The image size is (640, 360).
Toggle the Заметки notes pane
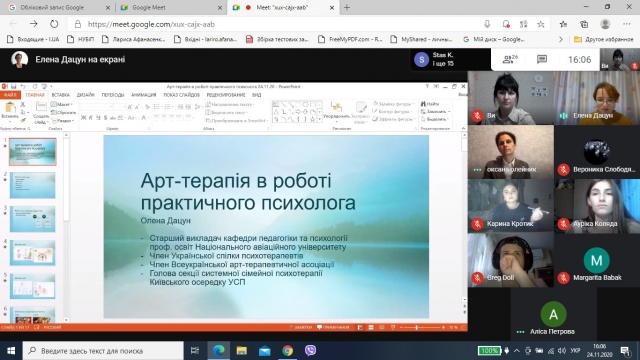[301, 327]
